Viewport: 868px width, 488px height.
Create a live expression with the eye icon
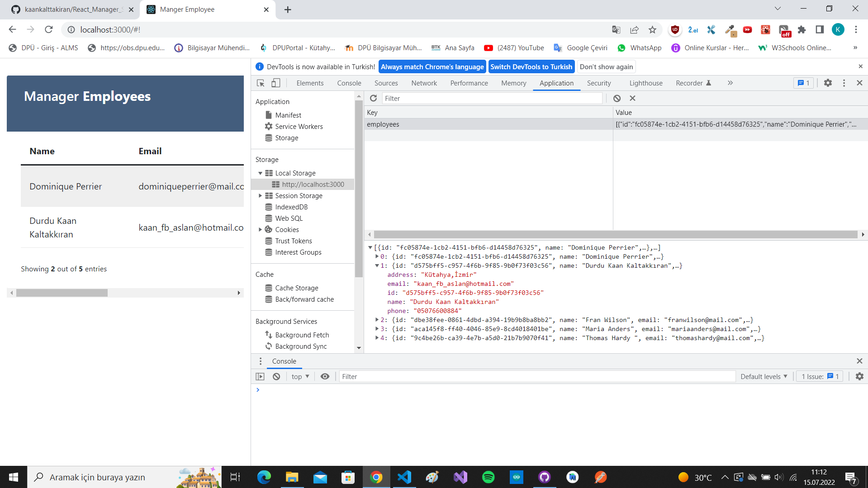click(x=325, y=376)
